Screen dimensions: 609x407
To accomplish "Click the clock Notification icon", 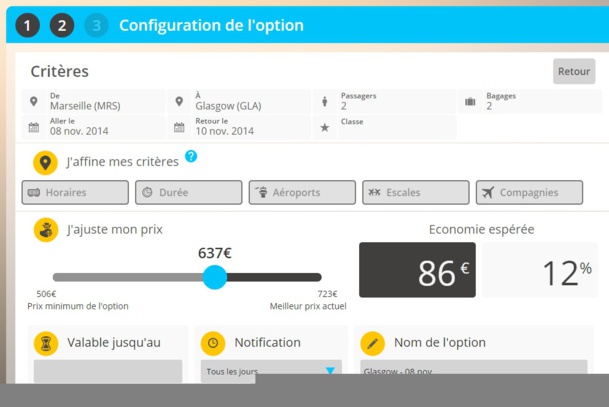I will pyautogui.click(x=212, y=343).
